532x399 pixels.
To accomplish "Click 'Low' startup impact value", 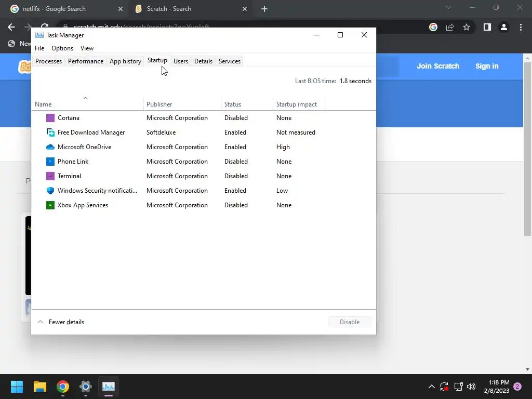I will pyautogui.click(x=282, y=191).
